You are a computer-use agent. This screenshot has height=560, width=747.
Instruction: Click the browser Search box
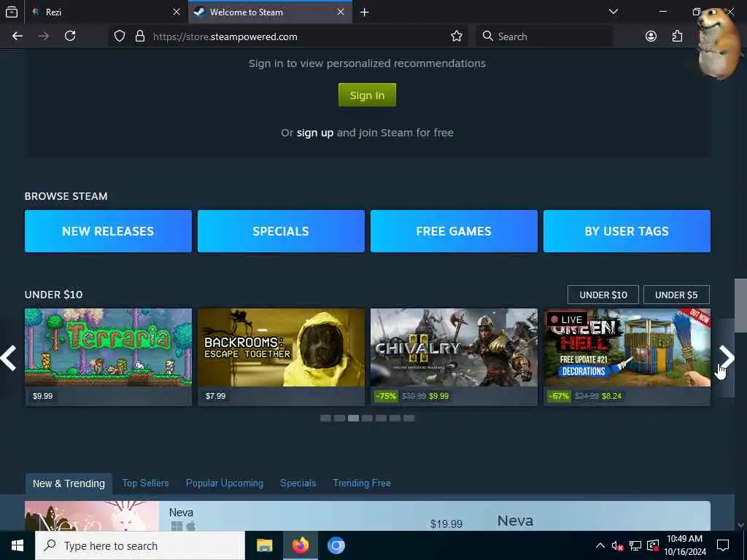point(546,36)
